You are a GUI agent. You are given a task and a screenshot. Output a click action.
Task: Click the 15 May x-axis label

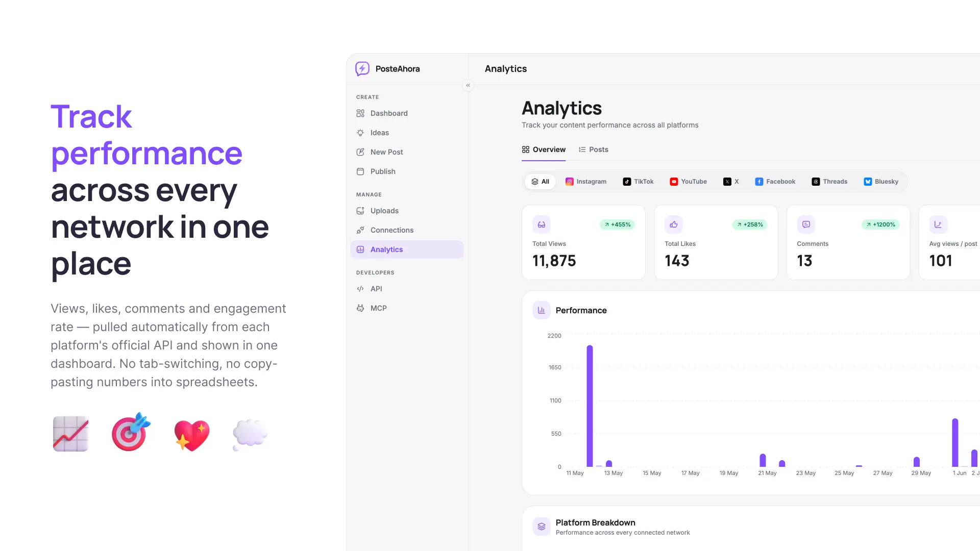(x=652, y=473)
